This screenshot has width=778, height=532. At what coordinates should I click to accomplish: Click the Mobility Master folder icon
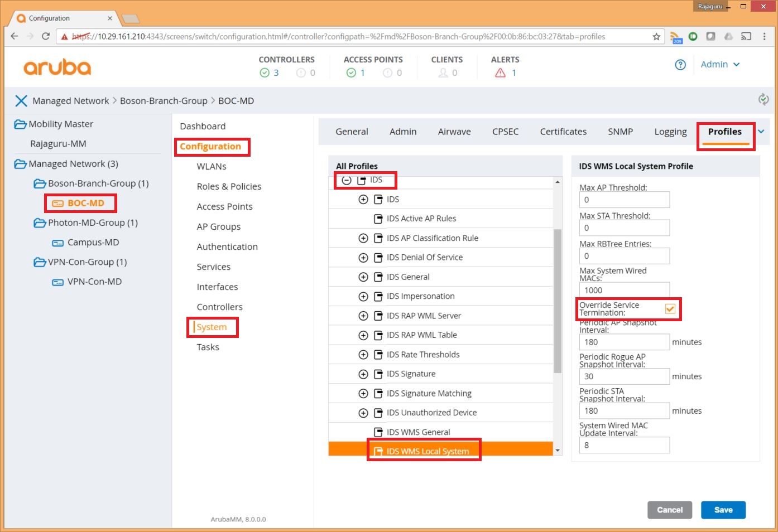point(20,124)
